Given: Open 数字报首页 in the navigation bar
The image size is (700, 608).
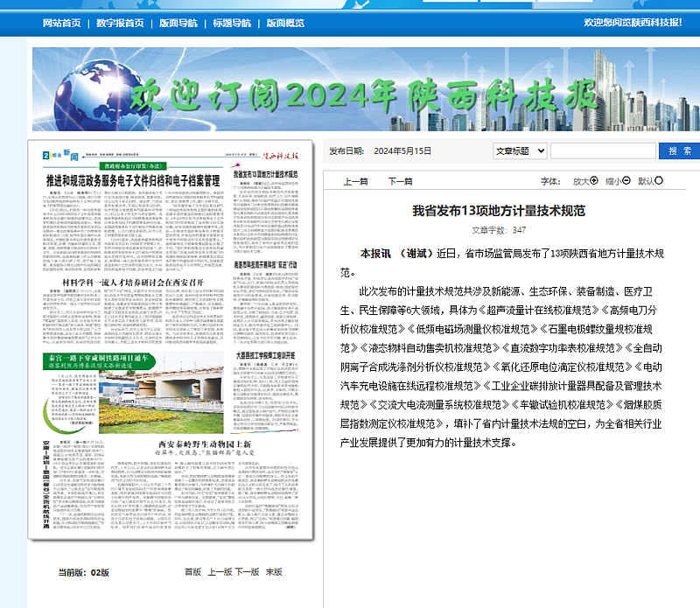Looking at the screenshot, I should pos(120,23).
